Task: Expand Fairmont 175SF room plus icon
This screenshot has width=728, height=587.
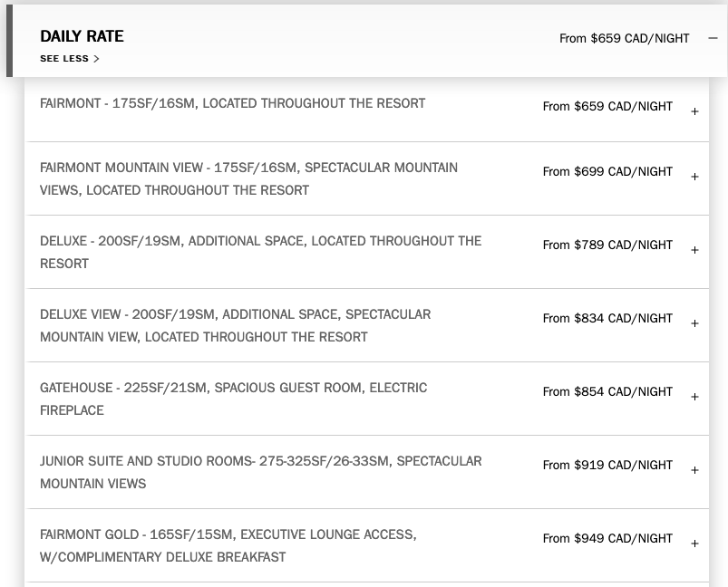Action: pos(694,111)
